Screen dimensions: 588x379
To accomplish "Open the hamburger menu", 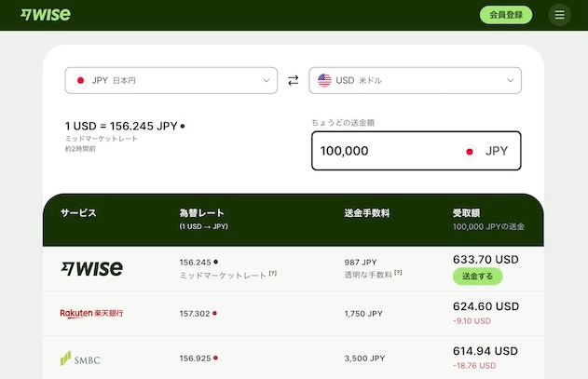I will pyautogui.click(x=559, y=15).
